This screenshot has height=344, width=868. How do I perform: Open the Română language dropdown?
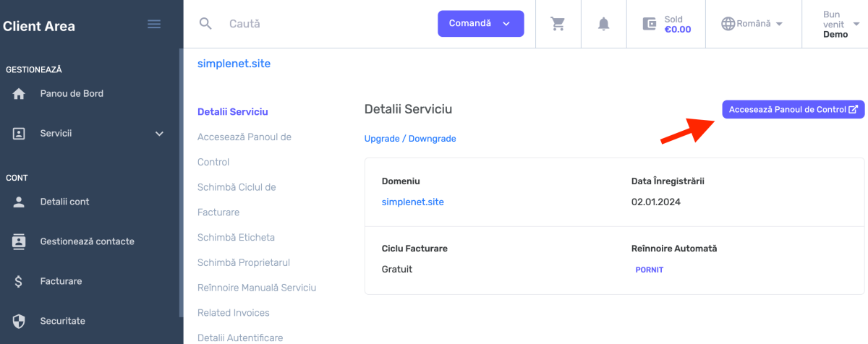tap(752, 24)
